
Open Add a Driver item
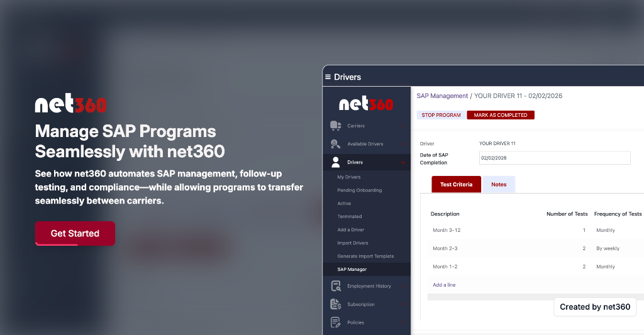[351, 229]
